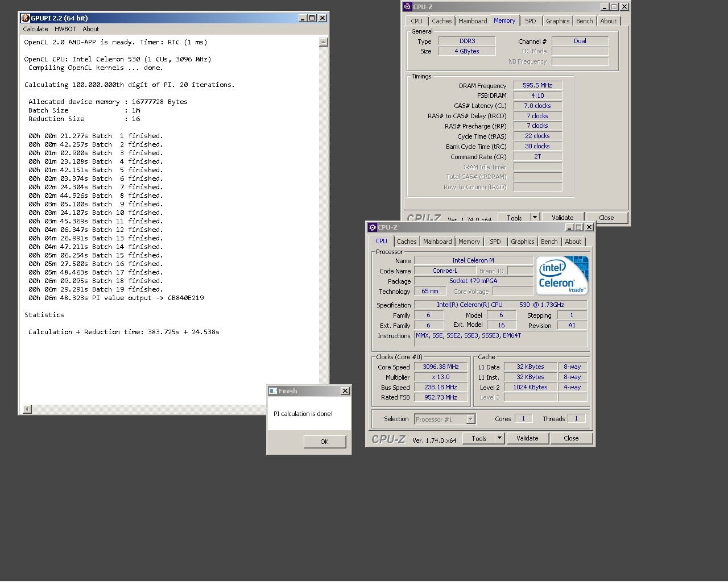Click the Intel Celeron inside logo
This screenshot has height=582, width=728.
(x=563, y=275)
